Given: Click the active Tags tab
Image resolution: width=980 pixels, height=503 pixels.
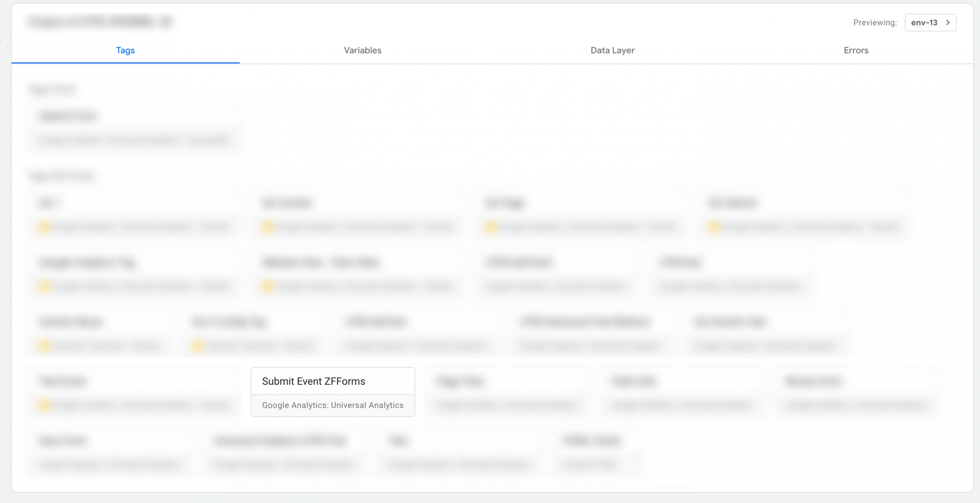Looking at the screenshot, I should click(125, 50).
